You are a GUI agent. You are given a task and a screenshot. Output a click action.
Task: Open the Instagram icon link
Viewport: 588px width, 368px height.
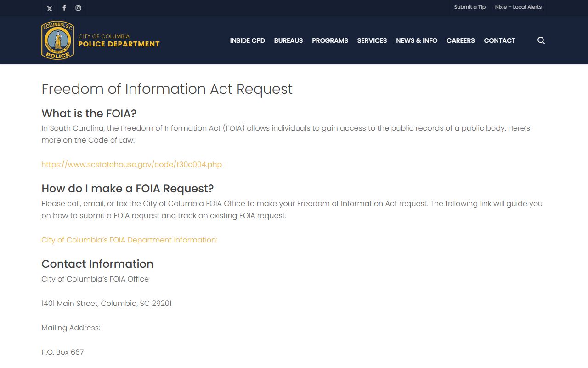coord(79,8)
